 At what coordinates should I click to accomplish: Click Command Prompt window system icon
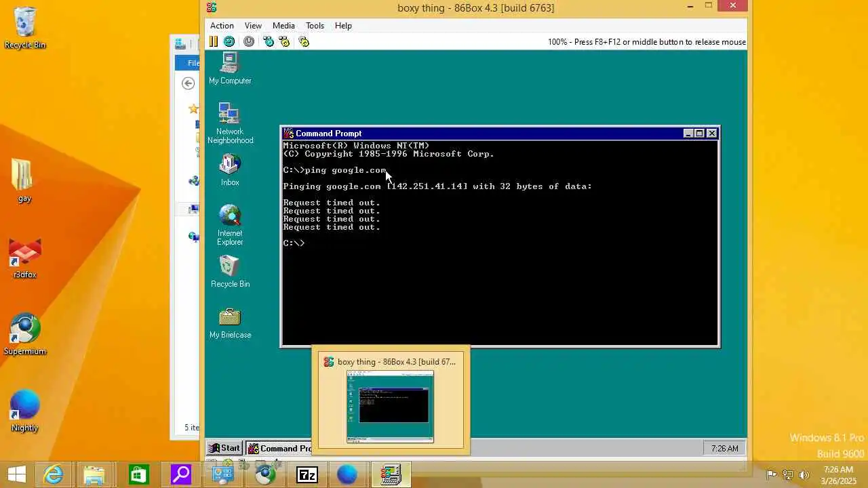point(288,134)
